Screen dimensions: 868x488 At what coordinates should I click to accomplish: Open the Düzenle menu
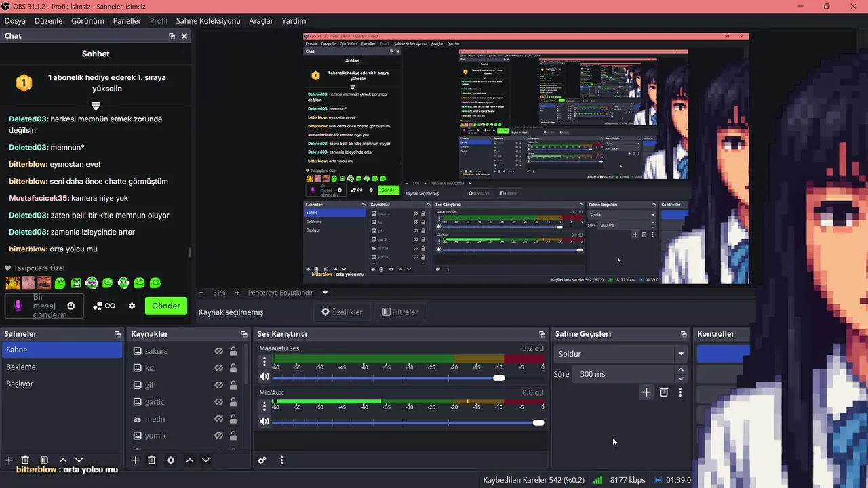[x=48, y=21]
